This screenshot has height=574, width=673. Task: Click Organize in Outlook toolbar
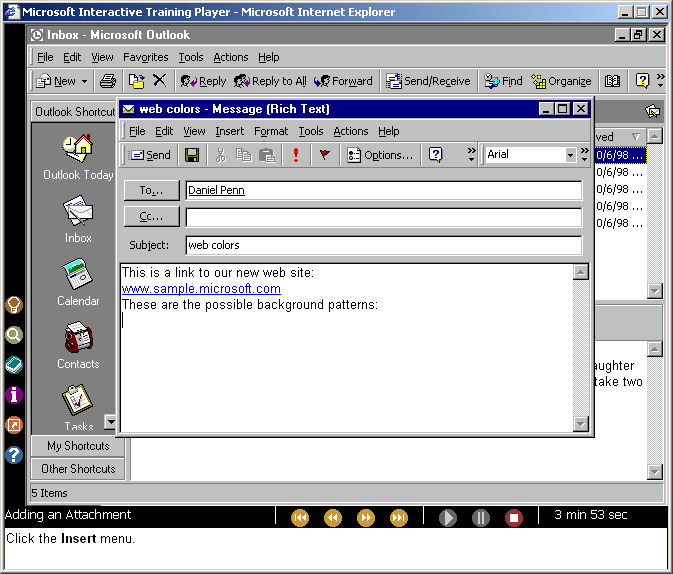[x=561, y=81]
